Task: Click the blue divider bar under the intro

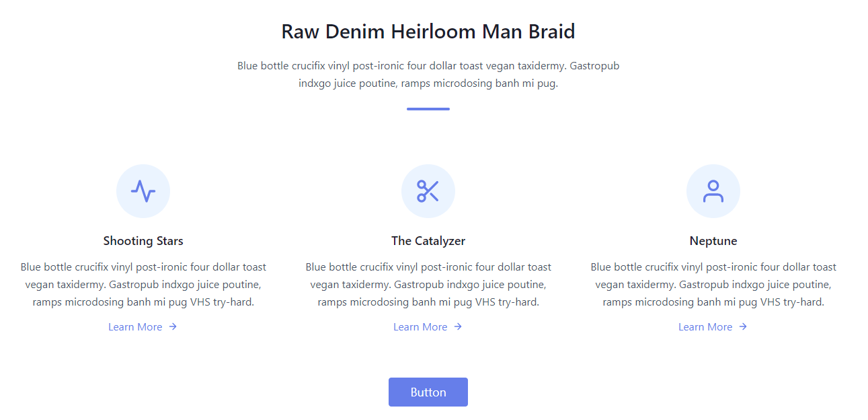Action: (x=428, y=108)
